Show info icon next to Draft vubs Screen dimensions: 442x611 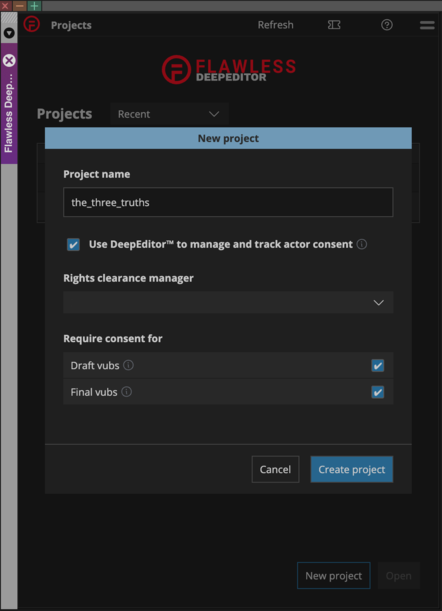point(128,365)
